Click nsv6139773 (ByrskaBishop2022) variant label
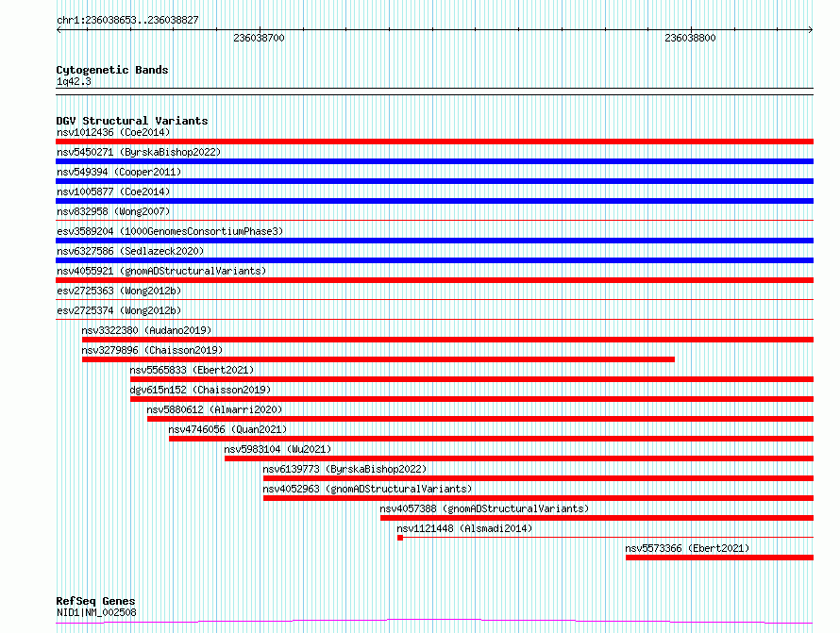This screenshot has height=633, width=840. [x=344, y=469]
